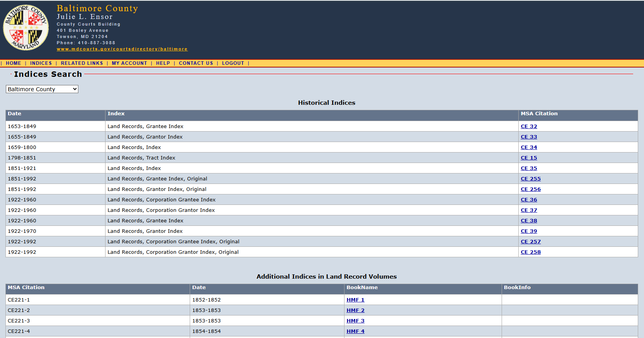Screen dimensions: 644x338
Task: Click the HMF 4 book link
Action: pos(355,331)
